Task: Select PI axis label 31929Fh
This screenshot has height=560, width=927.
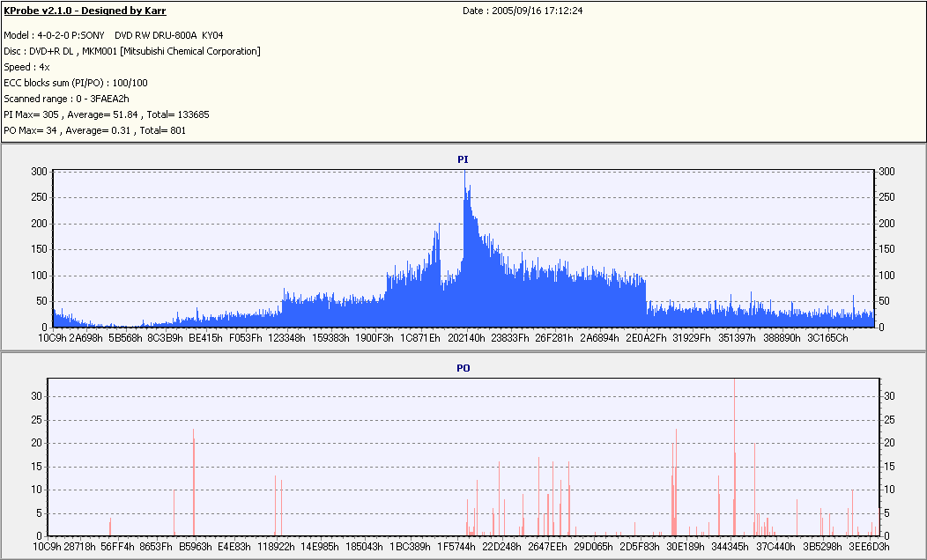Action: pyautogui.click(x=692, y=338)
